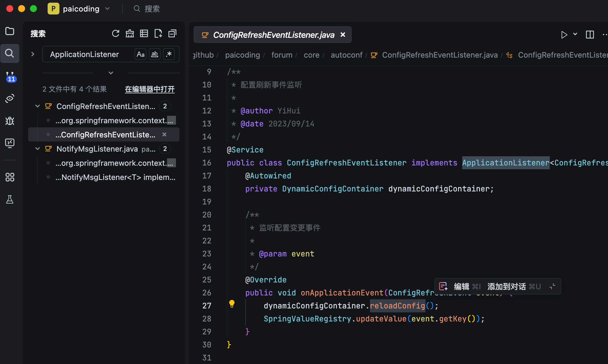Open the Terminal panel icon
608x364 pixels.
coord(10,143)
